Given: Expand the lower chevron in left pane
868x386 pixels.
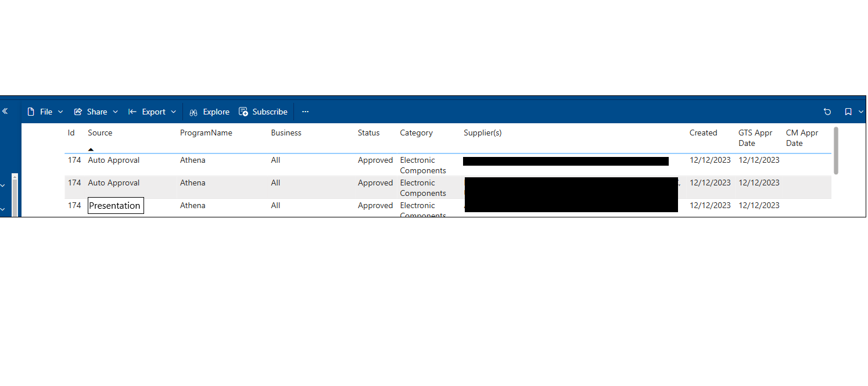Looking at the screenshot, I should [3, 209].
